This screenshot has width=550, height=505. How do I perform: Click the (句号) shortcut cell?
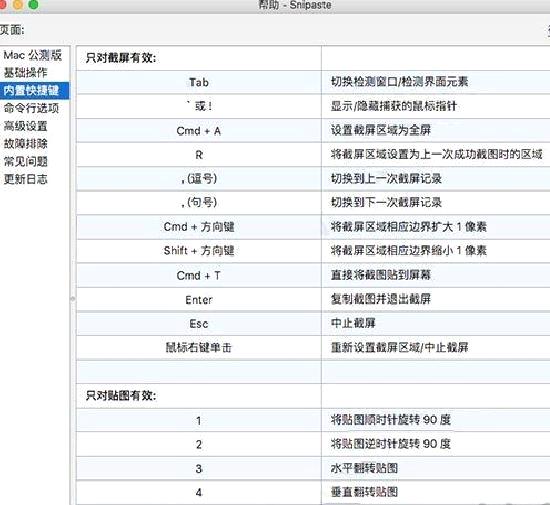[x=199, y=202]
